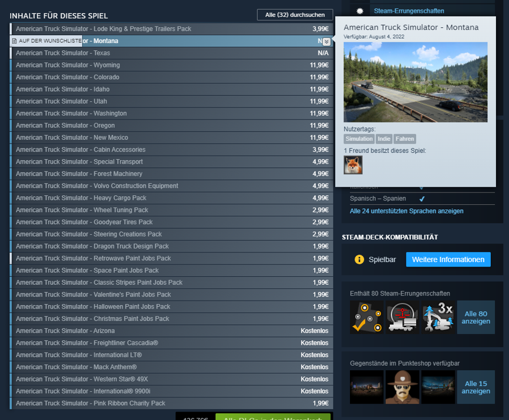Select the New Mexico DLC row
This screenshot has height=420, width=509.
coord(172,138)
